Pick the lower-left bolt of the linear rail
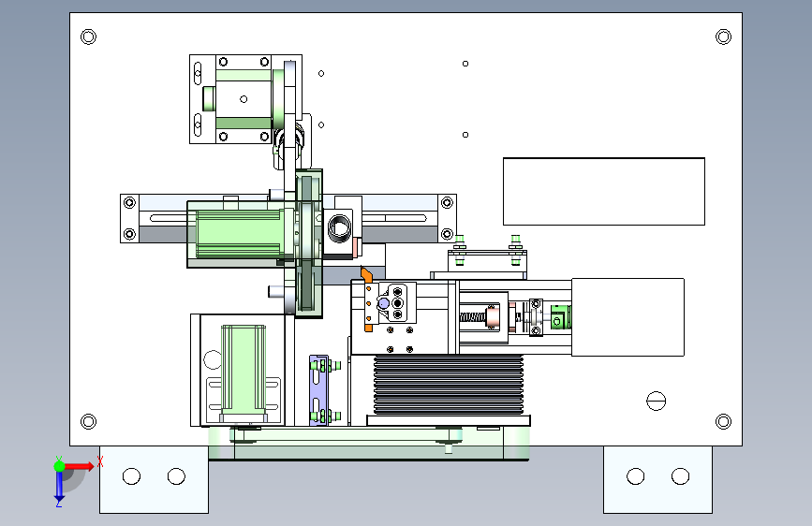This screenshot has width=812, height=526. (129, 235)
